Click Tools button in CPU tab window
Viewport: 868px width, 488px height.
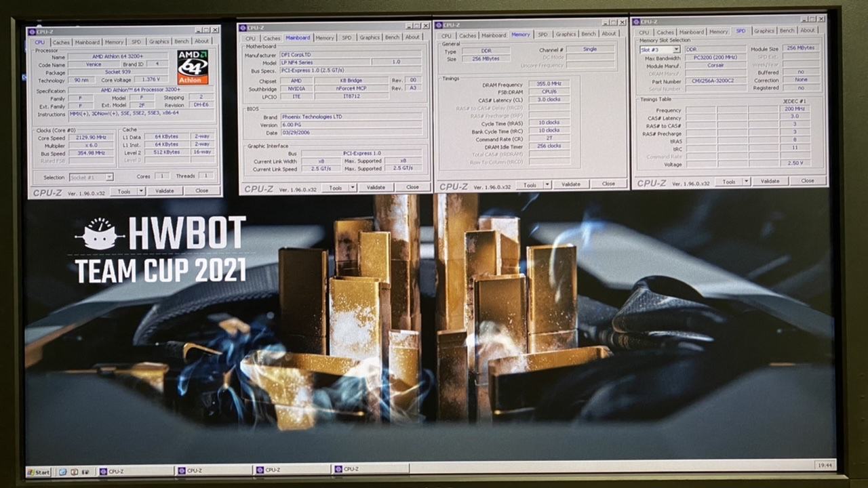coord(123,192)
